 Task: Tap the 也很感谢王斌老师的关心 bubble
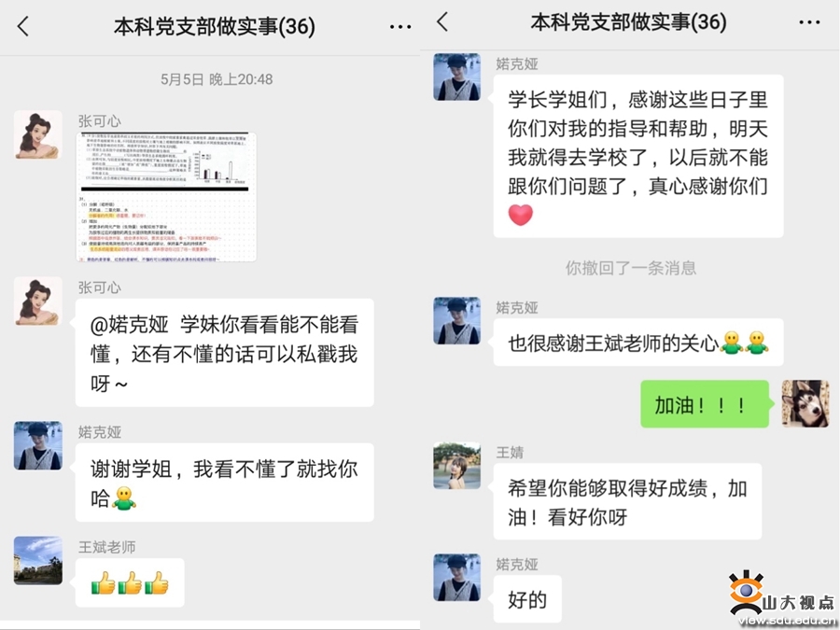point(638,343)
